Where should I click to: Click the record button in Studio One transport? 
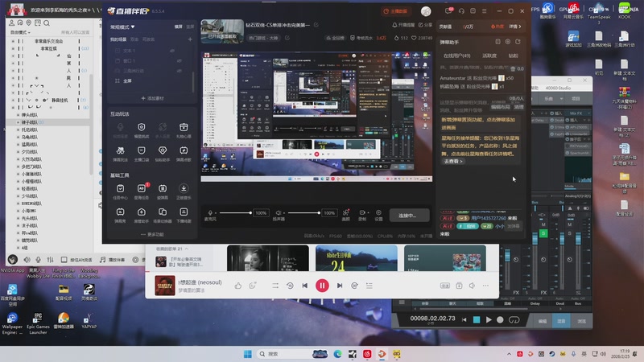pyautogui.click(x=500, y=319)
